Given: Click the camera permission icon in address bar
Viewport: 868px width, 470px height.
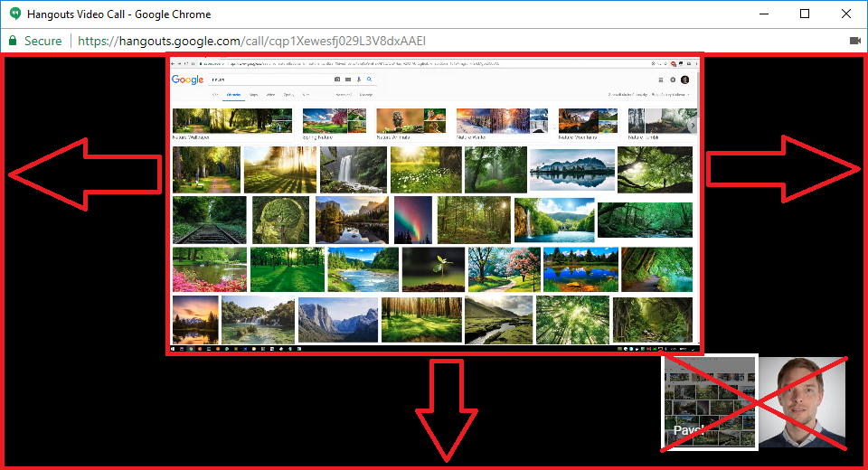Looking at the screenshot, I should tap(855, 41).
